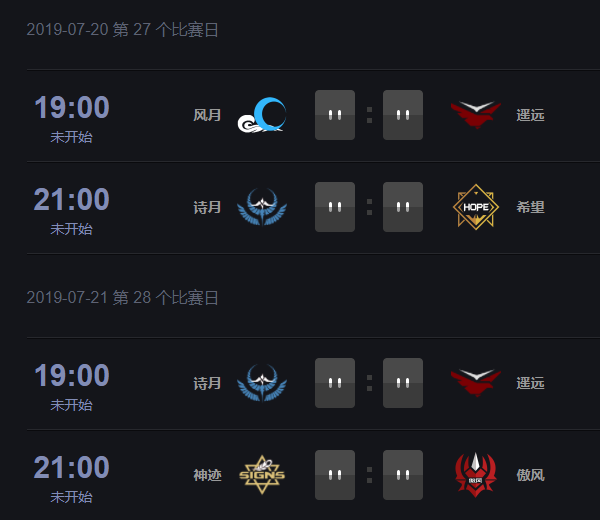Click the red wing logo in the July 21 19:00 match
This screenshot has width=600, height=520.
coord(476,383)
